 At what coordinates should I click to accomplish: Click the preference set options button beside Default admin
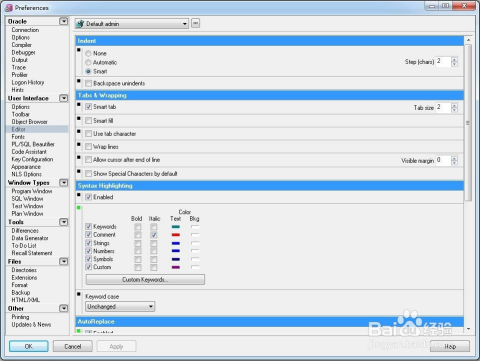[196, 23]
